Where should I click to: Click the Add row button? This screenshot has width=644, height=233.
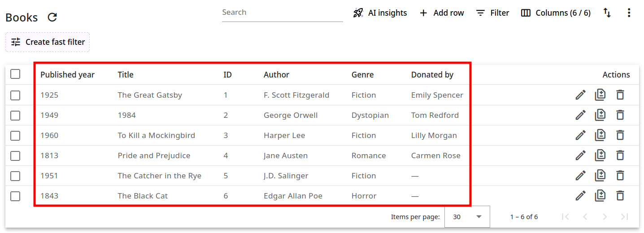pyautogui.click(x=441, y=13)
